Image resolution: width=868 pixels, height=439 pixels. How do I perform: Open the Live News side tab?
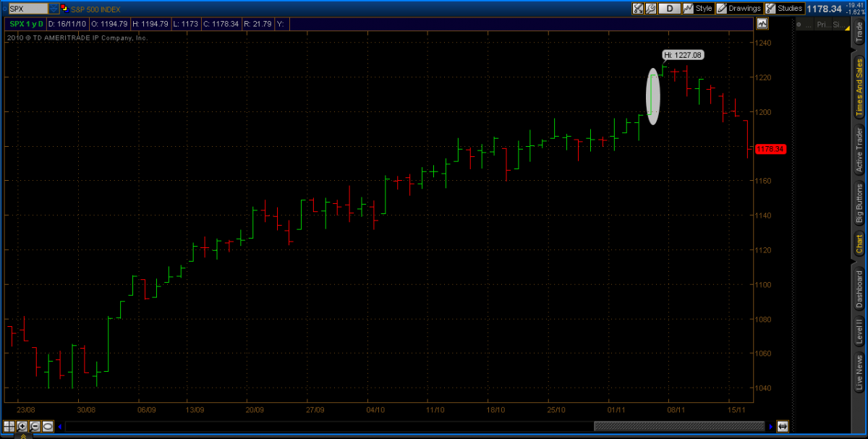(859, 372)
